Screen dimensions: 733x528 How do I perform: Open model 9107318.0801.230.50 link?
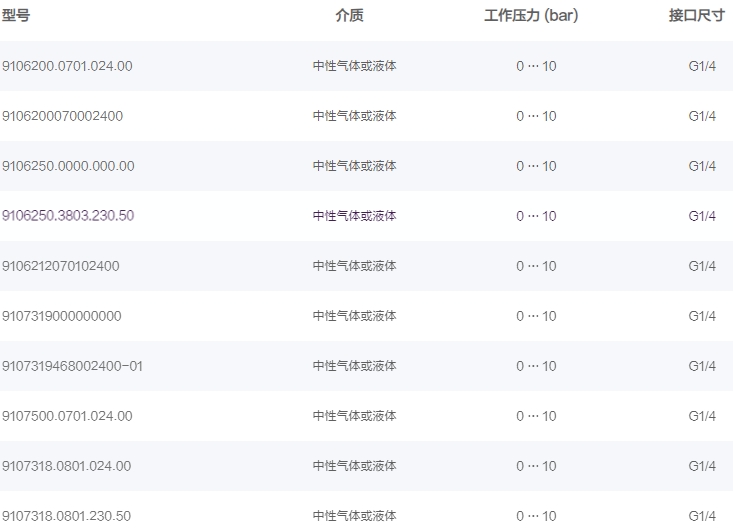tap(66, 516)
